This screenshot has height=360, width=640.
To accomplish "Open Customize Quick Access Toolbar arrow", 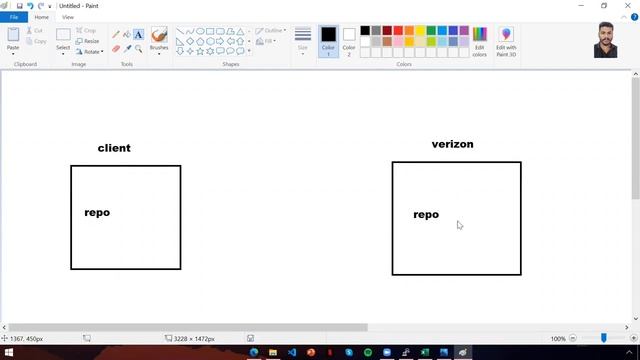I will pyautogui.click(x=50, y=7).
